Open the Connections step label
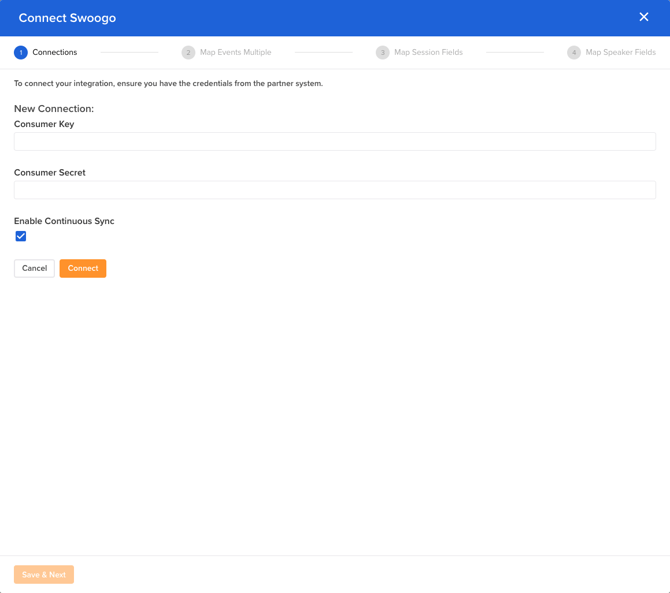 55,52
